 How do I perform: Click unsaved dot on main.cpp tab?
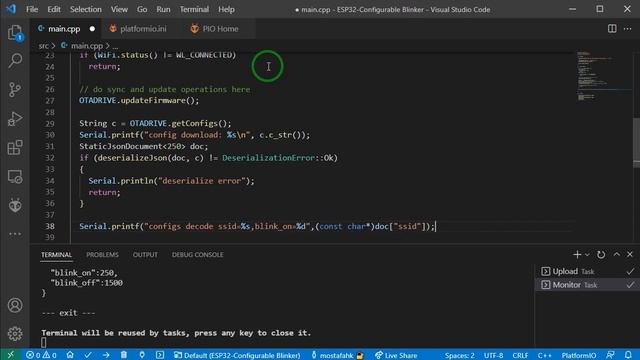(92, 29)
